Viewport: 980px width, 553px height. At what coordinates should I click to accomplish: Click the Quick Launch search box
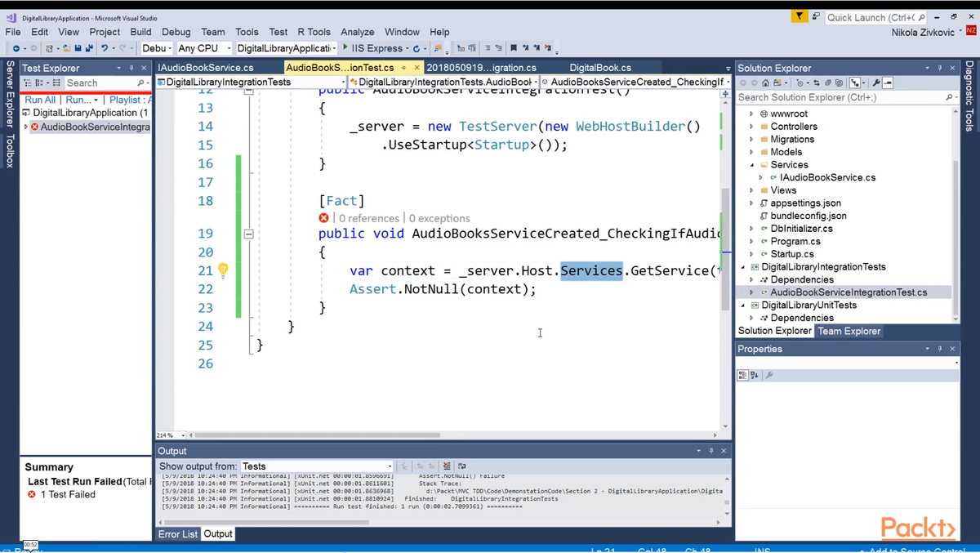point(875,17)
